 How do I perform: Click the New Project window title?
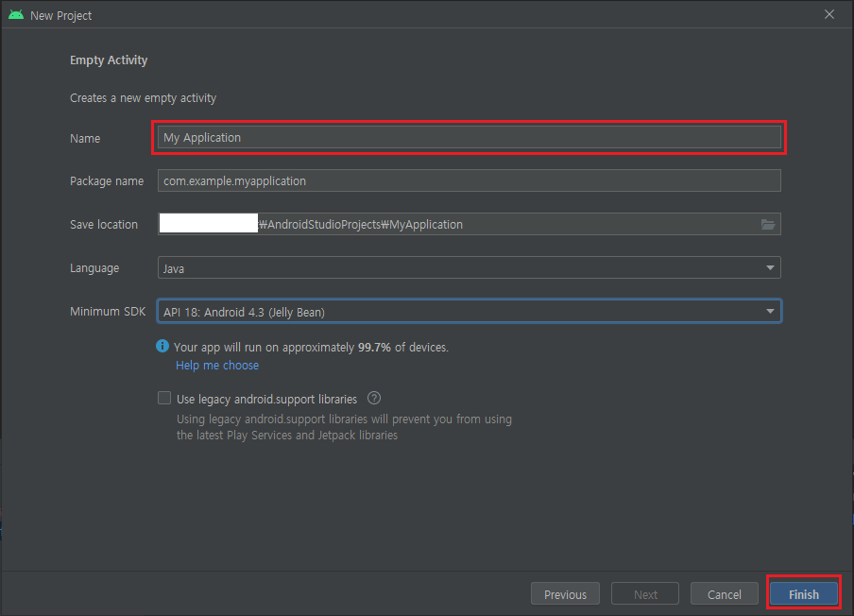(60, 16)
